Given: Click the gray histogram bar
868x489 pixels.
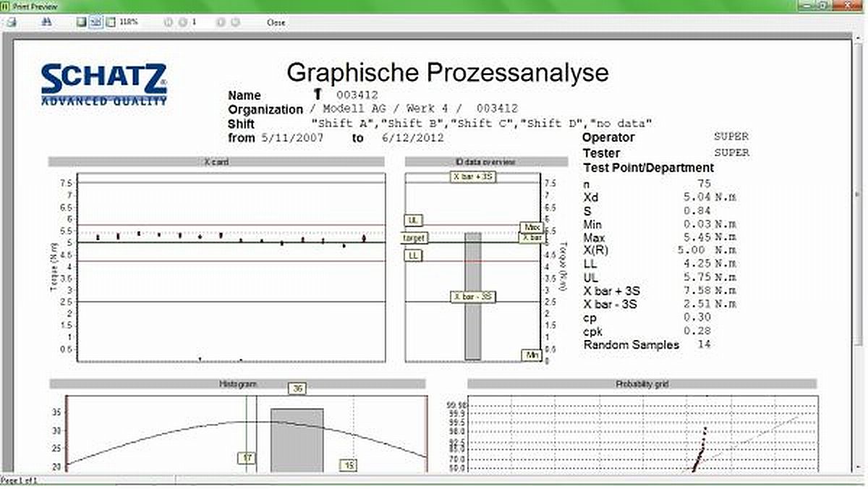Looking at the screenshot, I should coord(297,441).
